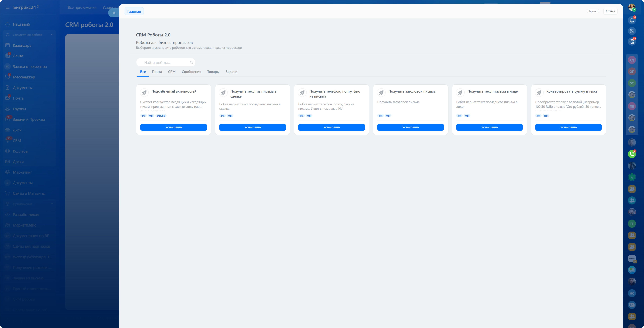Viewport: 644px width, 328px height.
Task: Install the Получить заголовок письма robot
Action: (x=410, y=127)
